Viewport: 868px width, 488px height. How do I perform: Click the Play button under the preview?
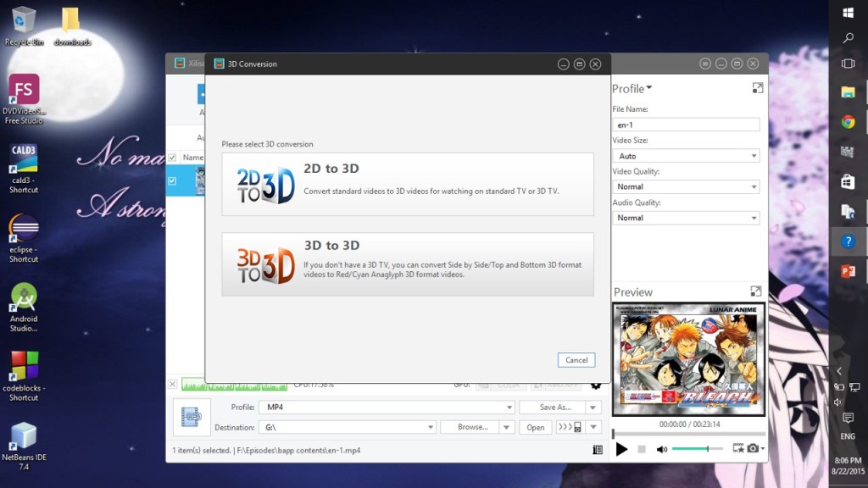coord(621,449)
